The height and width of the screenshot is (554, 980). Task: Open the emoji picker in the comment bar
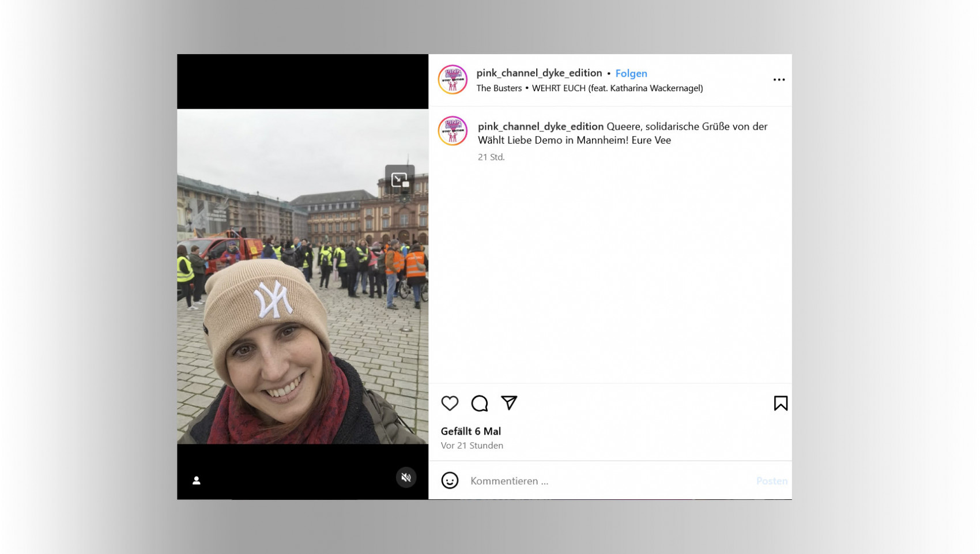pyautogui.click(x=450, y=480)
